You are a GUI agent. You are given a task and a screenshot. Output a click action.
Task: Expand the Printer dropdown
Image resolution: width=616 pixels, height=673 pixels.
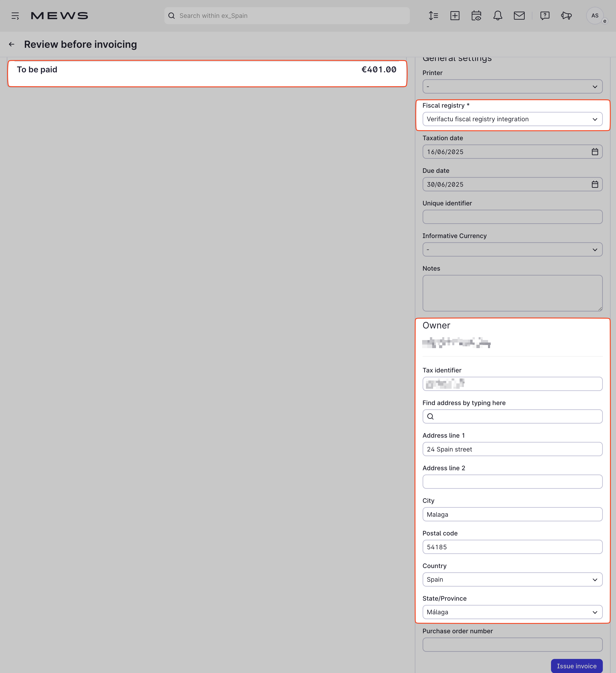click(513, 86)
